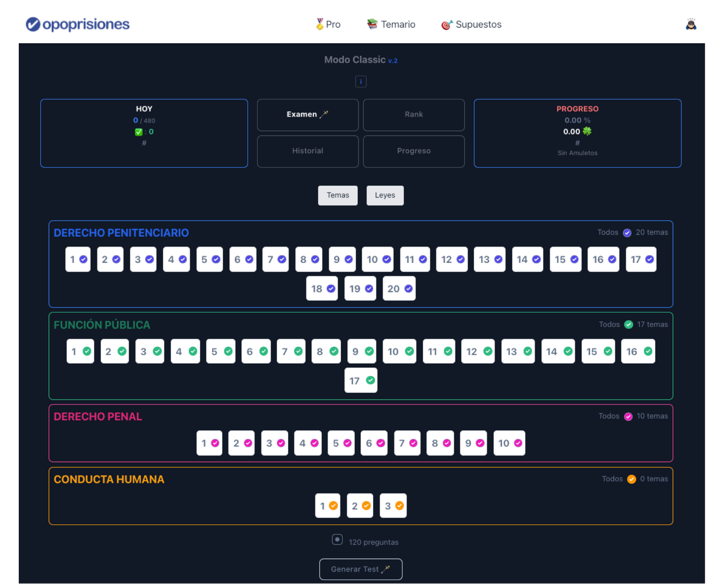
Task: Toggle tema 7 in Derecho Penitenciario
Action: pyautogui.click(x=276, y=259)
